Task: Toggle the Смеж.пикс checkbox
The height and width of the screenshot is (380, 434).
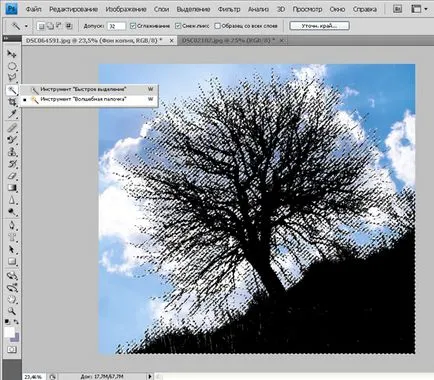Action: pos(178,26)
